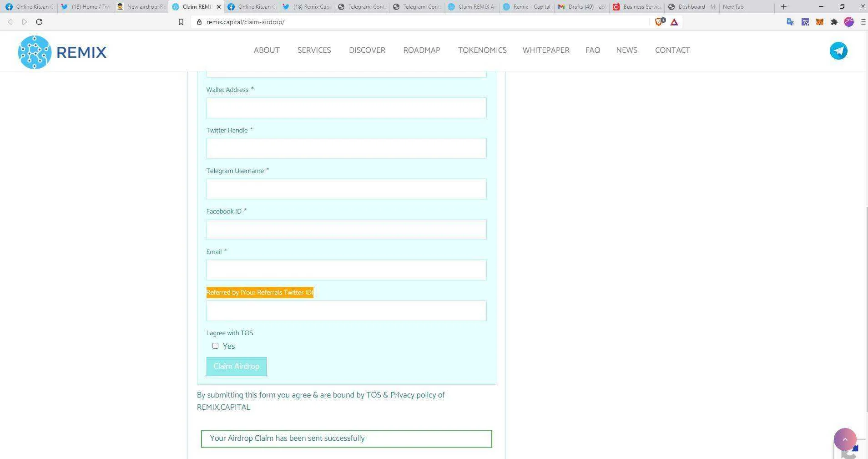Switch to the Remix – Capital tab
This screenshot has height=459, width=868.
coord(527,7)
